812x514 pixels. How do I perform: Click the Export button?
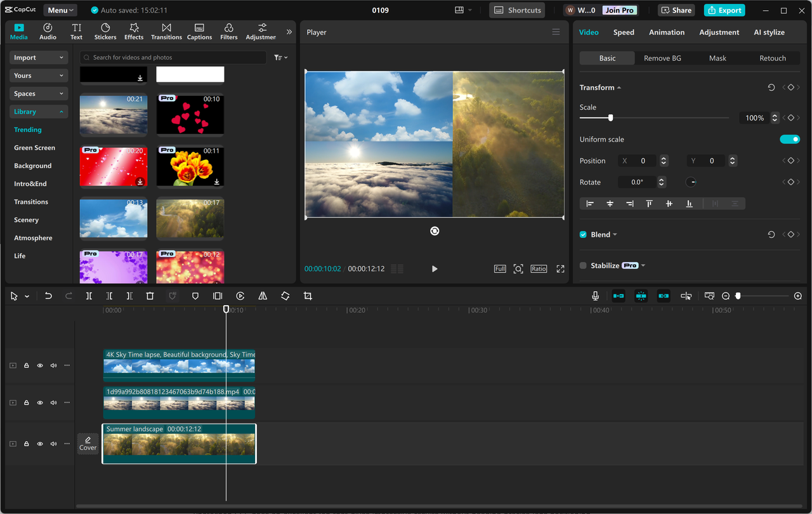tap(724, 10)
